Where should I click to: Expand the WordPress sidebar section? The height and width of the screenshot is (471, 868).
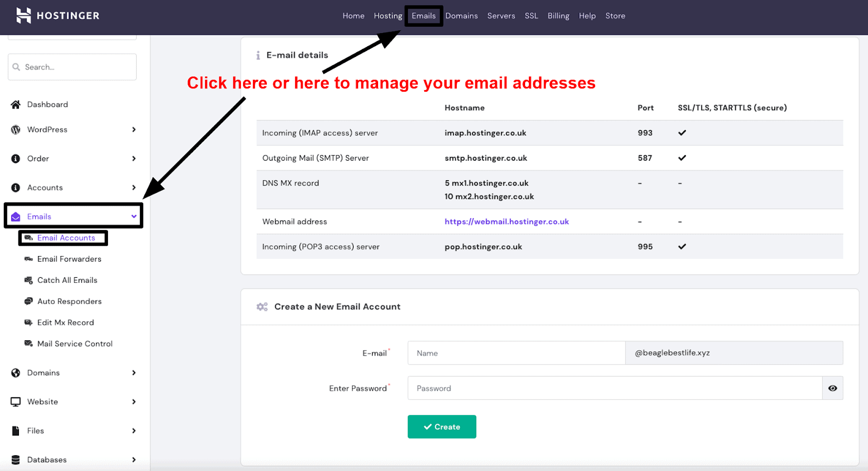133,130
